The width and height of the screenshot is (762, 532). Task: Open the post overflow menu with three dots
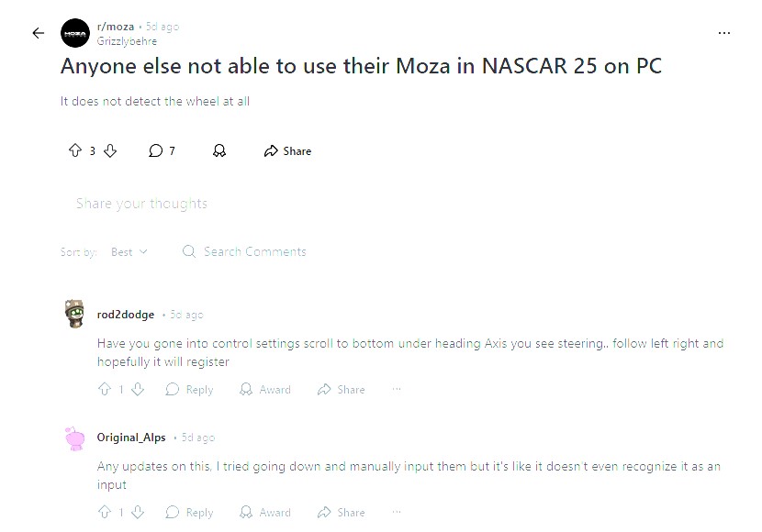(724, 32)
